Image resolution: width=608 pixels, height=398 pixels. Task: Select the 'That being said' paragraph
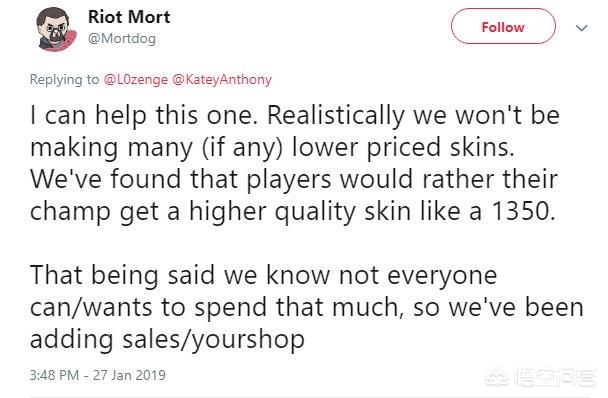(307, 307)
